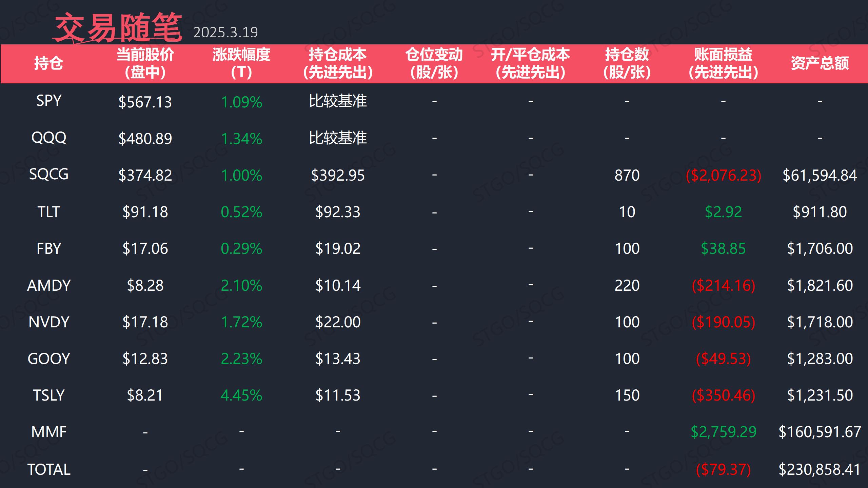Image resolution: width=868 pixels, height=488 pixels.
Task: Click the 账面损益 column header
Action: [723, 63]
